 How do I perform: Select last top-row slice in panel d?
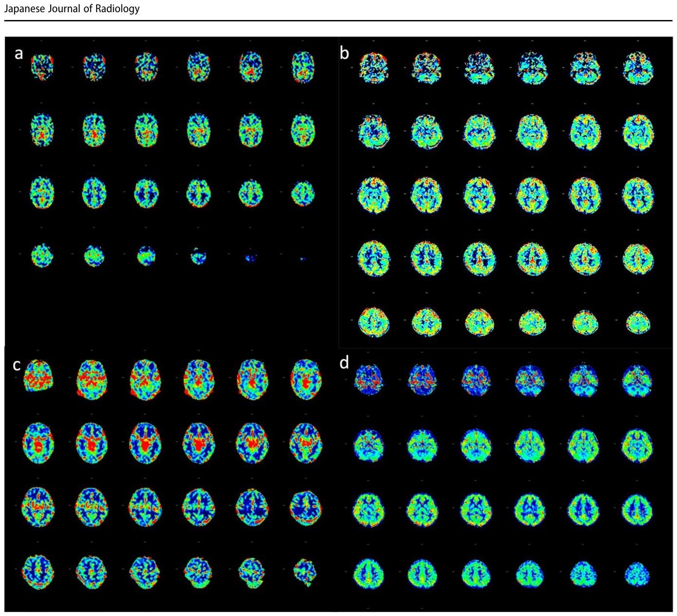(637, 380)
